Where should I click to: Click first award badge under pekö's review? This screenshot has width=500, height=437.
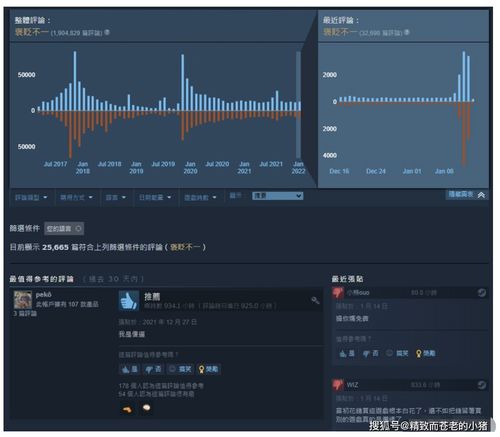pyautogui.click(x=127, y=409)
